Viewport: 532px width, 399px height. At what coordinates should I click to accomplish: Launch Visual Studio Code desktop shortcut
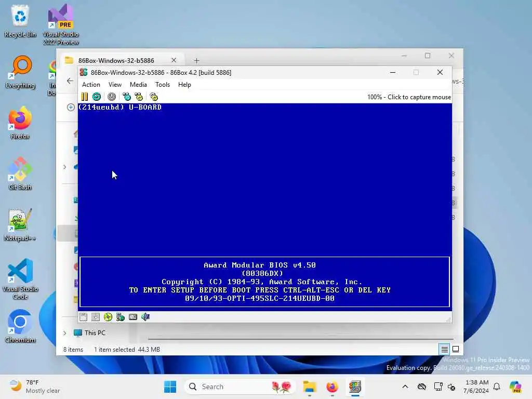coord(20,279)
